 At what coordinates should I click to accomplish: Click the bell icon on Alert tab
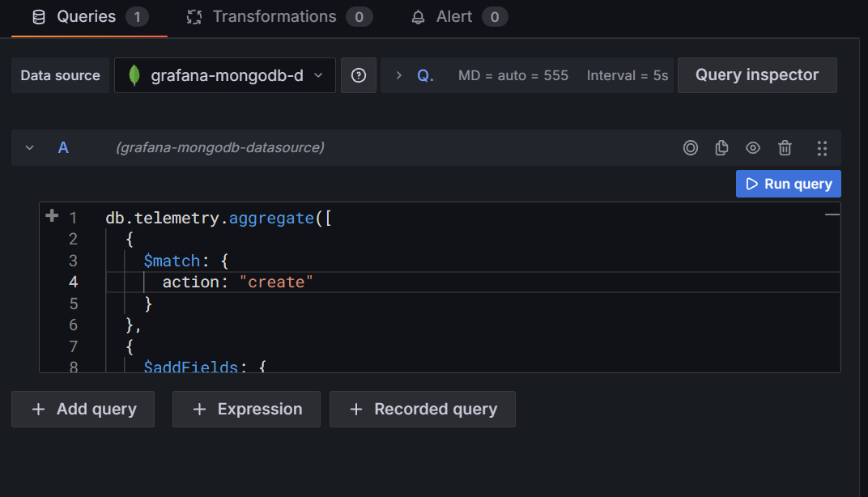click(418, 17)
